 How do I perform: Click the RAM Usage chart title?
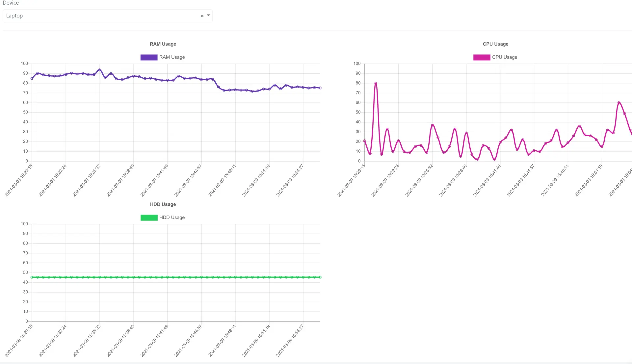(163, 44)
